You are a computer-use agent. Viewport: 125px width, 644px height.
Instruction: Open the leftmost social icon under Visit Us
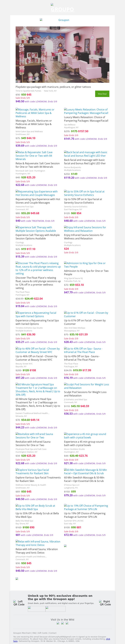58,623
